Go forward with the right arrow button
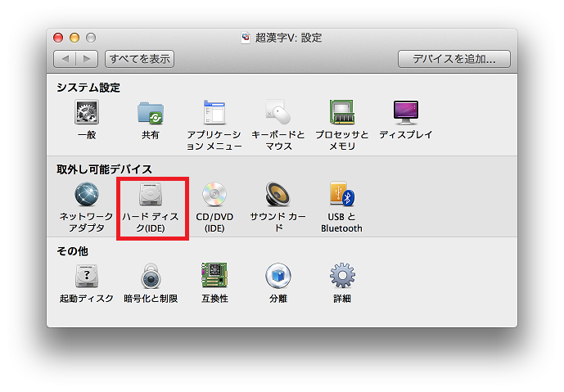Image resolution: width=564 pixels, height=392 pixels. click(87, 59)
